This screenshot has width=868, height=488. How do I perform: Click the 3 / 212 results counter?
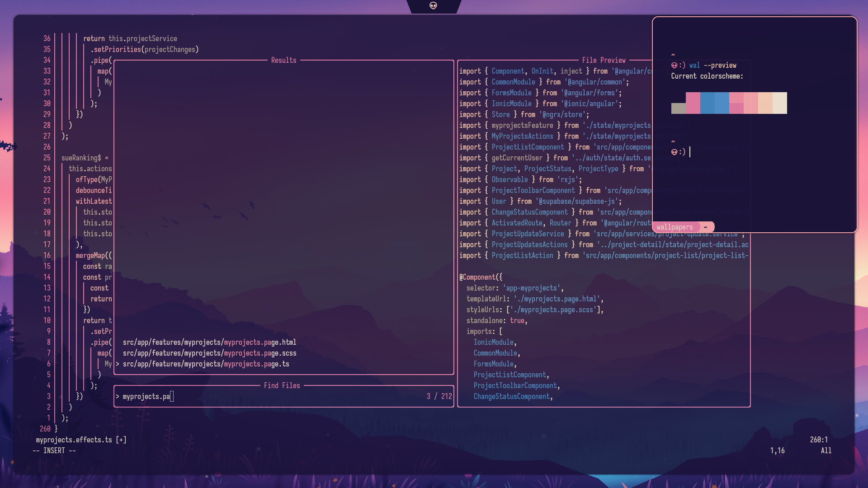tap(439, 397)
